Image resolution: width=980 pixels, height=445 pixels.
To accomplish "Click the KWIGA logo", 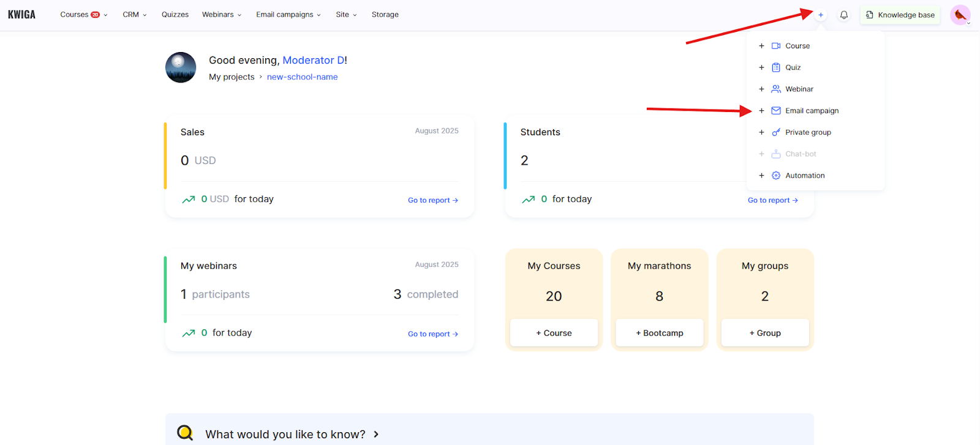I will [21, 15].
